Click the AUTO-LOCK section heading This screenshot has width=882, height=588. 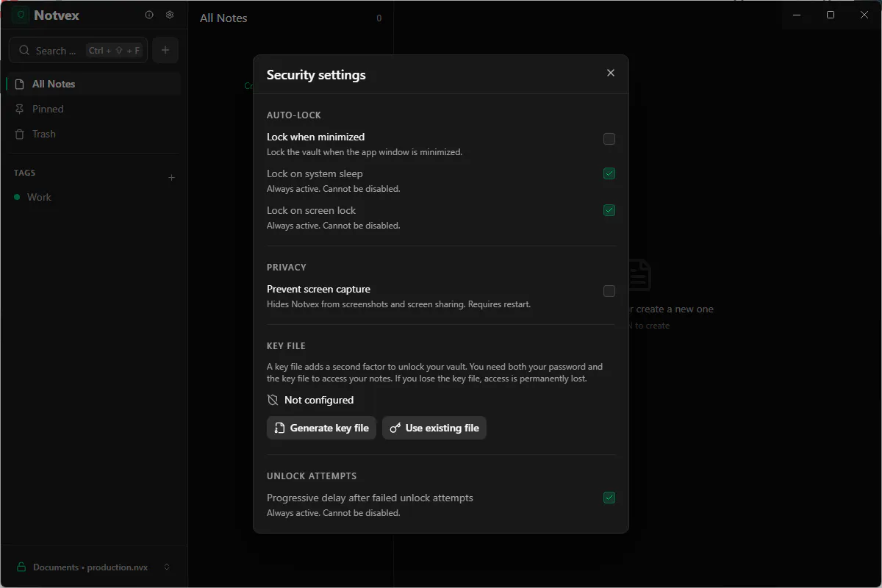294,115
